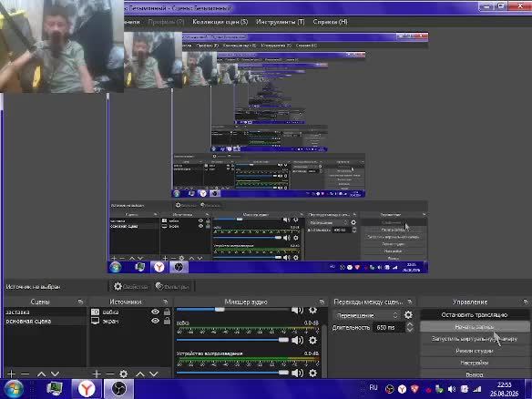Image resolution: width=532 pixels, height=399 pixels.
Task: Remove the selected scene with the minus icon
Action: click(26, 373)
